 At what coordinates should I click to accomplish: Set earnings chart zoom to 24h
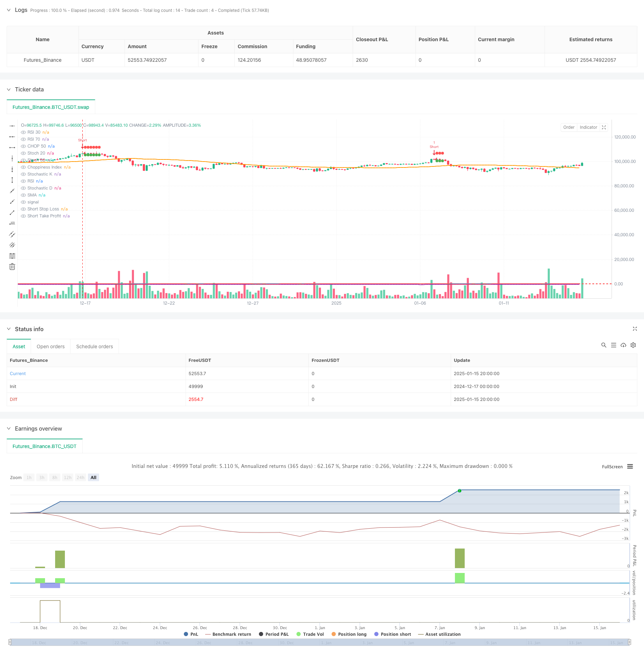tap(81, 478)
